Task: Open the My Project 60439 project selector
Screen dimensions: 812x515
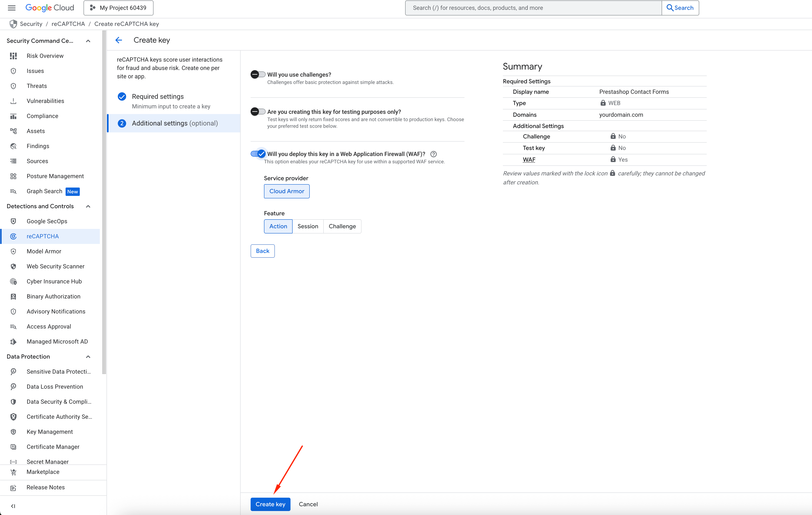Action: pos(118,8)
